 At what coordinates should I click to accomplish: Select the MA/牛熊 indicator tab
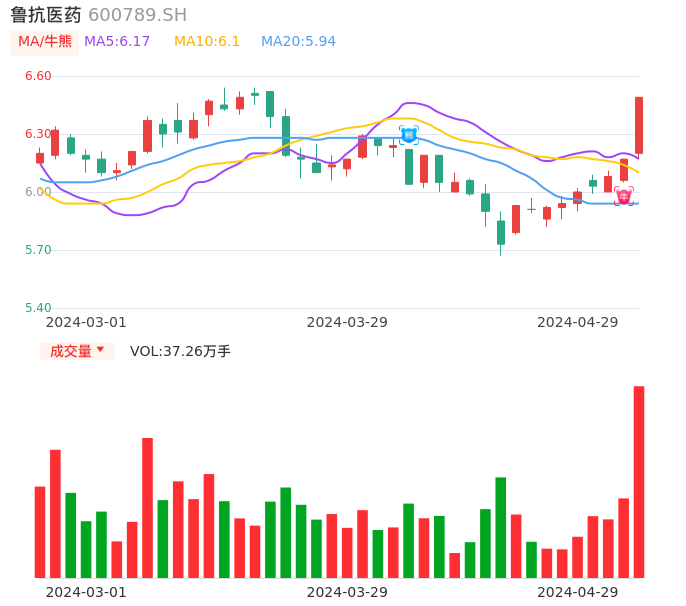click(x=45, y=42)
